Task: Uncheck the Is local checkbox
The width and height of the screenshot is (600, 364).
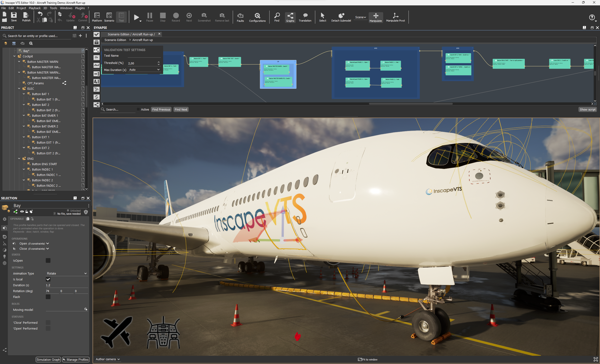Action: coord(48,279)
